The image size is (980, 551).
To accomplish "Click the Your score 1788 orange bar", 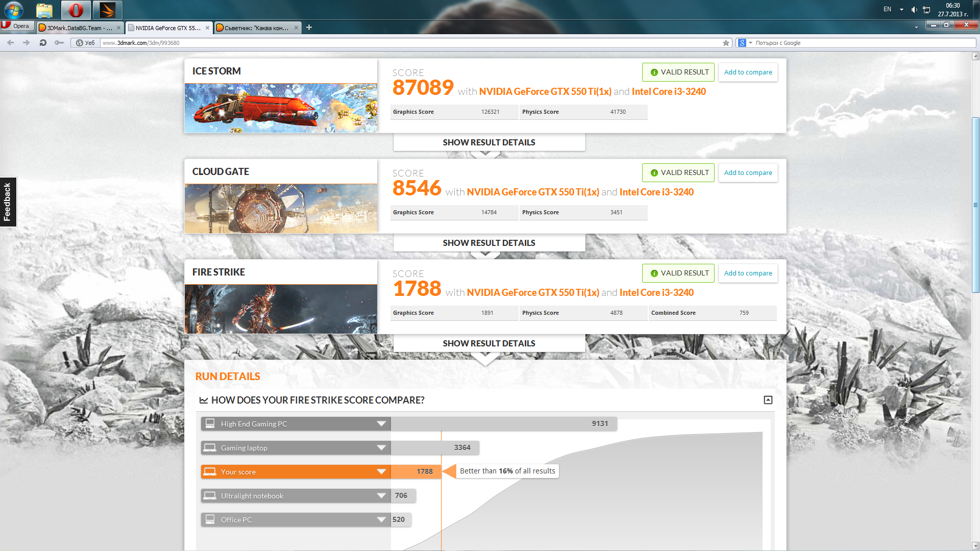I will point(416,472).
